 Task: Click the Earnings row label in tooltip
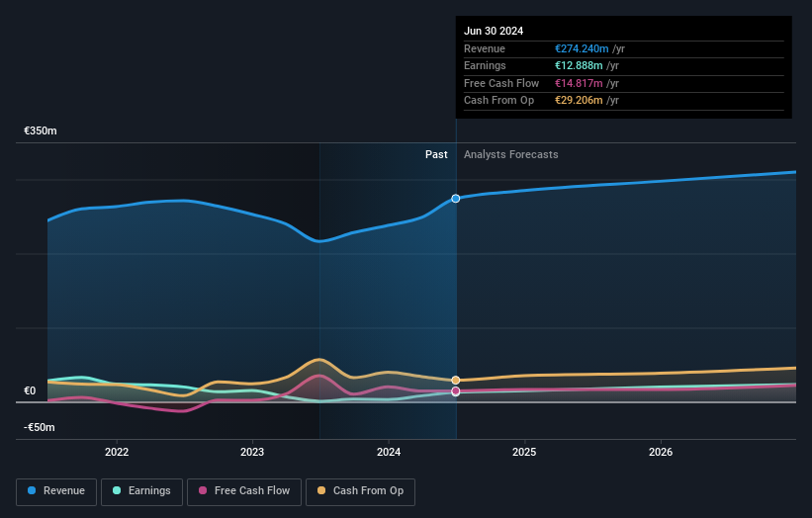click(x=485, y=65)
